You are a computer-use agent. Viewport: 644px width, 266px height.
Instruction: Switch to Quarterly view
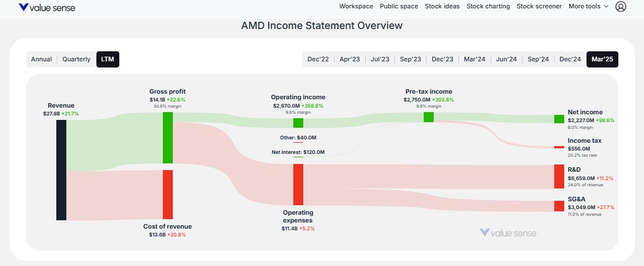point(76,59)
